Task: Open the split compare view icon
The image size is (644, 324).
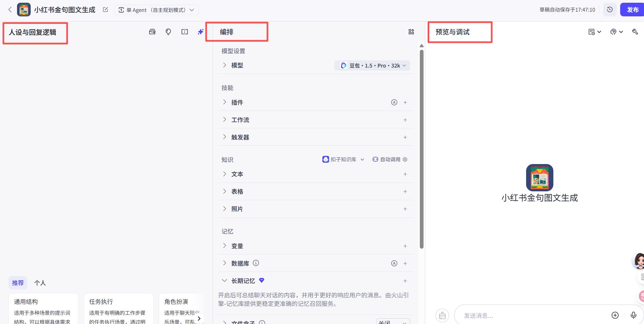Action: tap(184, 31)
